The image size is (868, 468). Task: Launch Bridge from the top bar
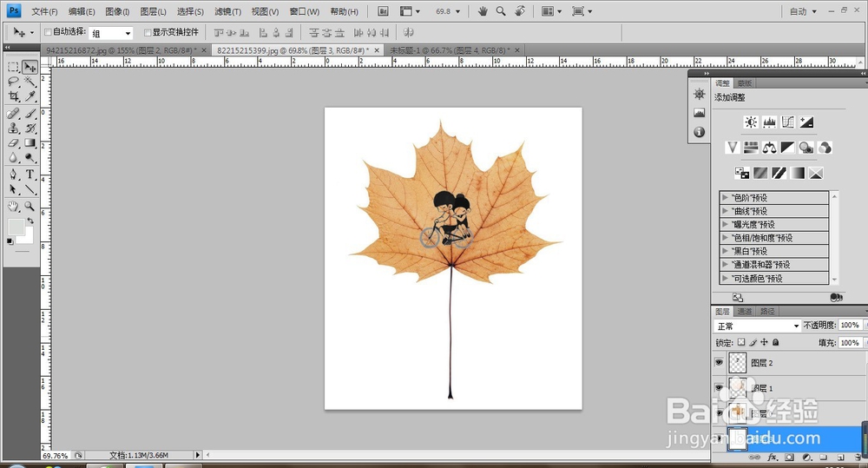coord(383,11)
